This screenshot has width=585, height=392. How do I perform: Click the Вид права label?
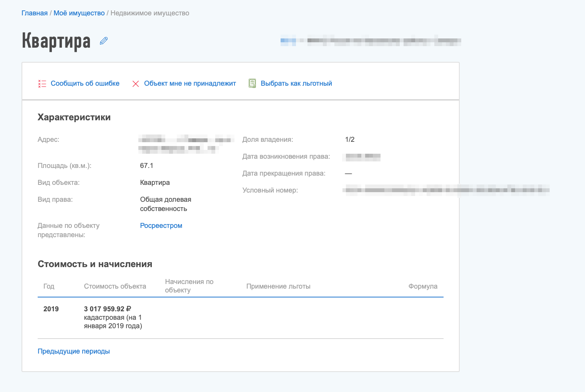coord(55,199)
